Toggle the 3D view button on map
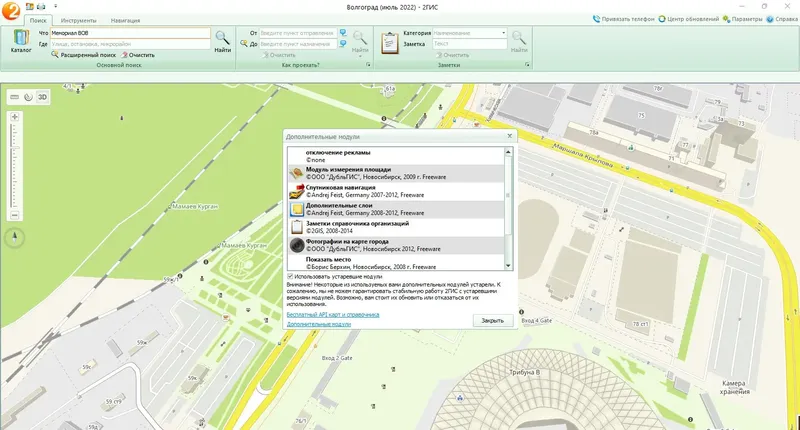Viewport: 800px width, 430px height. tap(42, 97)
